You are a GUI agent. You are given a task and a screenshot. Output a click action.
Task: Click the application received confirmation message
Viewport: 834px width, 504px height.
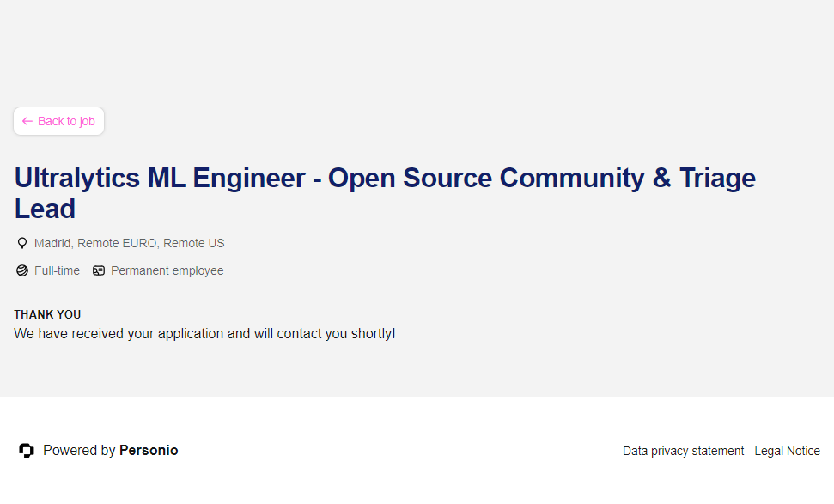click(204, 333)
